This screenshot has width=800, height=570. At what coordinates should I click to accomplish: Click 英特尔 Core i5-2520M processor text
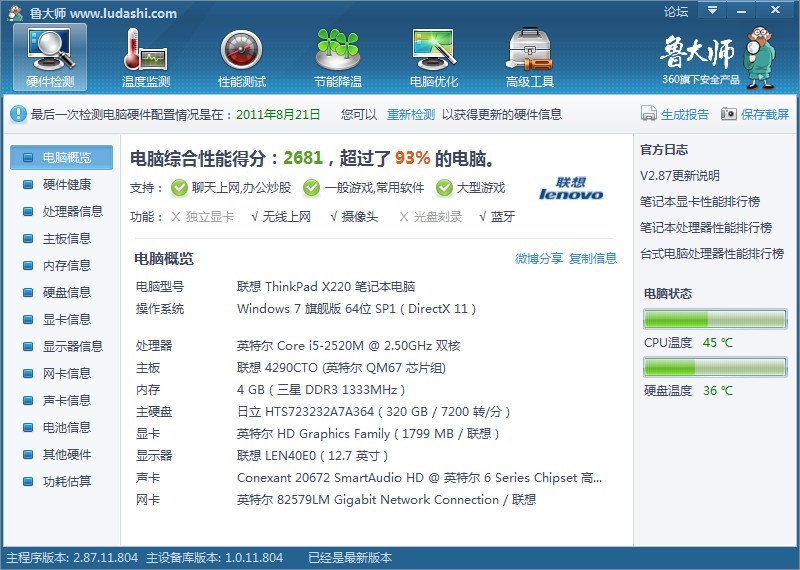pos(348,346)
